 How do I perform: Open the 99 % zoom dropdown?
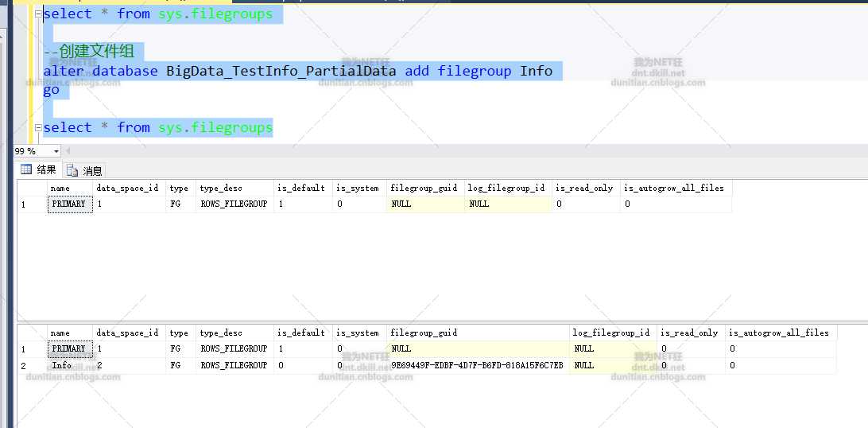click(56, 151)
